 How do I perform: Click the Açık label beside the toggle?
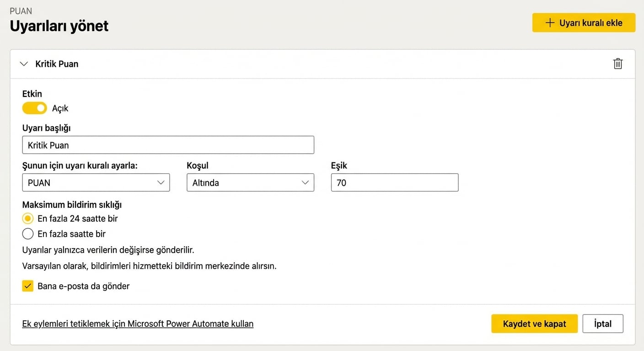[x=60, y=109]
